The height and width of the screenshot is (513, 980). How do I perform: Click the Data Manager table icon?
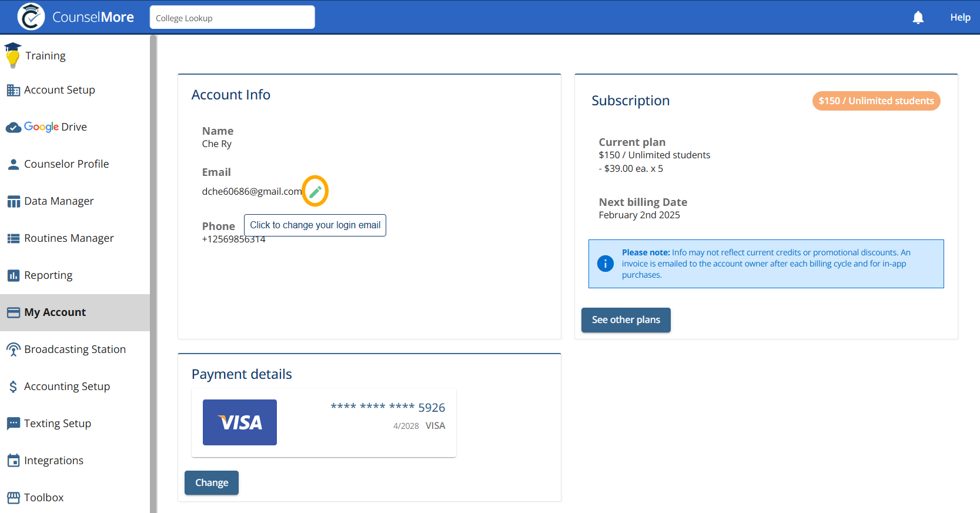[13, 201]
